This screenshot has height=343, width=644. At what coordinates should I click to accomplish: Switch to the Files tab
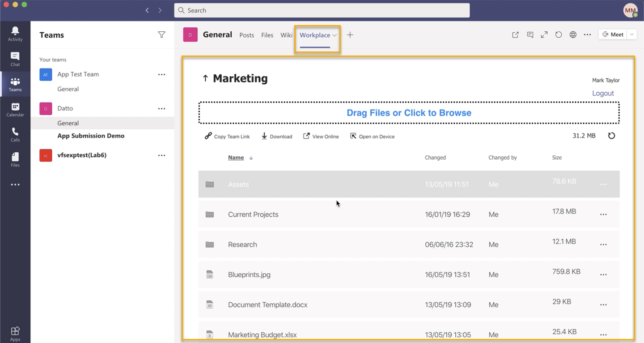pyautogui.click(x=267, y=35)
